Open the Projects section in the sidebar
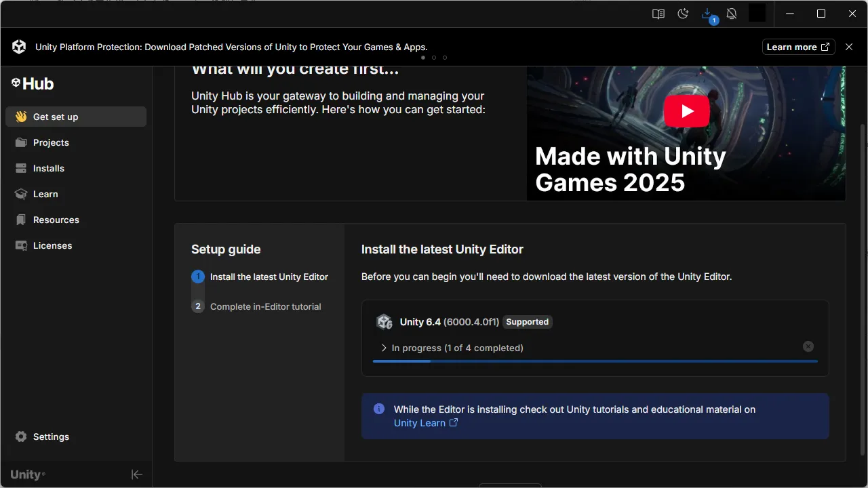The height and width of the screenshot is (488, 868). (51, 142)
